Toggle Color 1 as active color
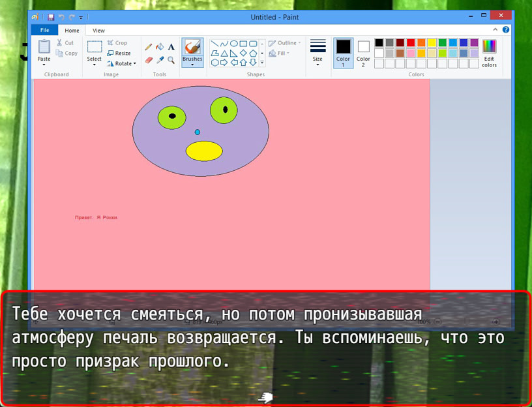The image size is (532, 407). 343,53
